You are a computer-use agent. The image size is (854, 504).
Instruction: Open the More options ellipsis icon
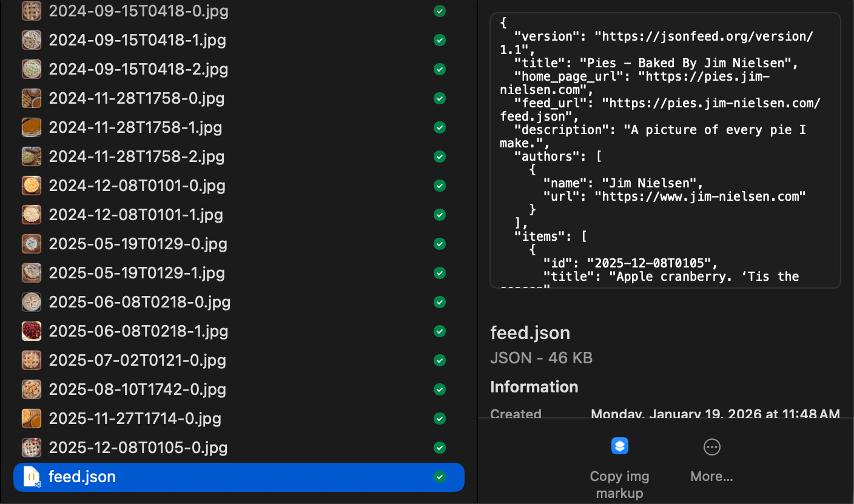click(711, 446)
